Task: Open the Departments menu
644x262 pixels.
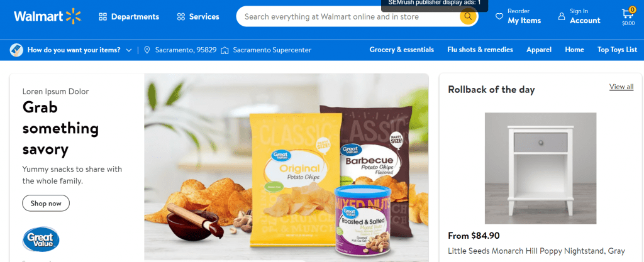Action: pos(129,17)
